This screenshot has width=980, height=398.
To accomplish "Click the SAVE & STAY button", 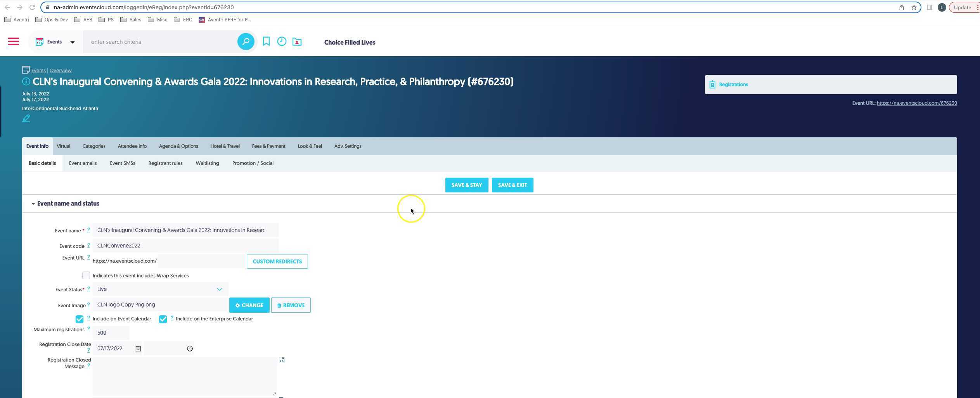I will (x=467, y=185).
